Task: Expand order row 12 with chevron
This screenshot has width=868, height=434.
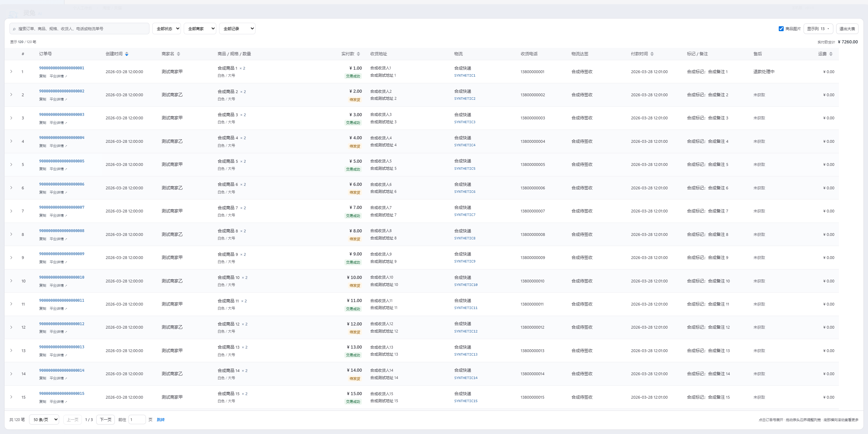Action: coord(11,327)
